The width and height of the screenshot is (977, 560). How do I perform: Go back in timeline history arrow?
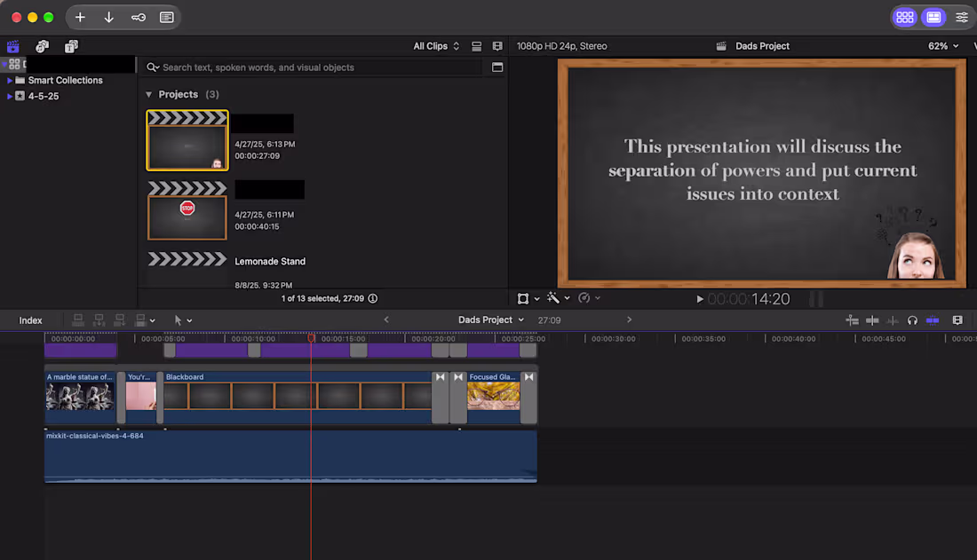386,319
